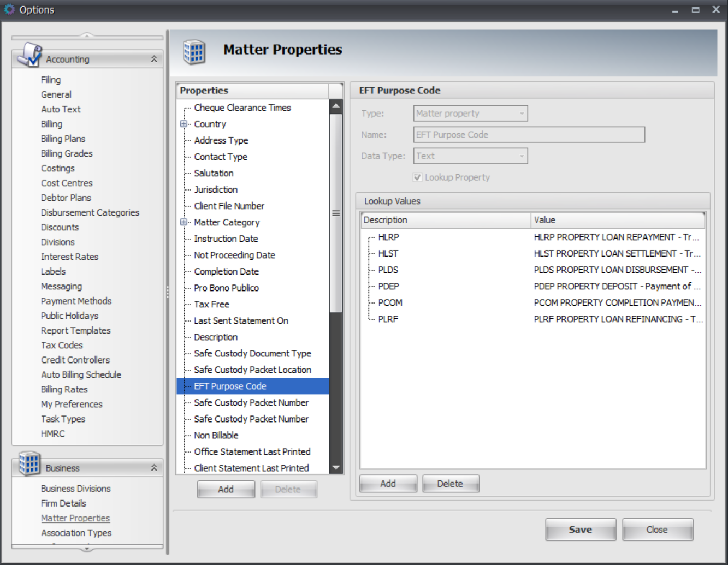
Task: Close the Options window with the X
Action: [x=716, y=9]
